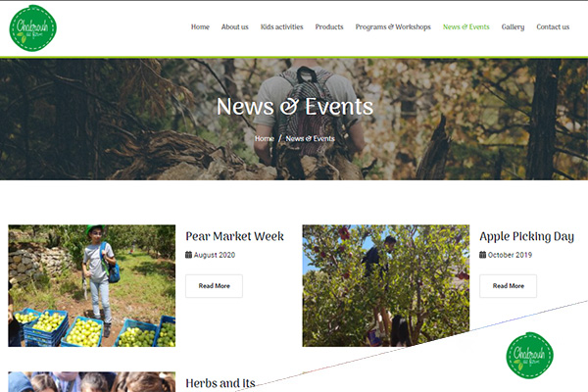The height and width of the screenshot is (392, 588).
Task: Open the Apple Picking Day title link
Action: (527, 236)
